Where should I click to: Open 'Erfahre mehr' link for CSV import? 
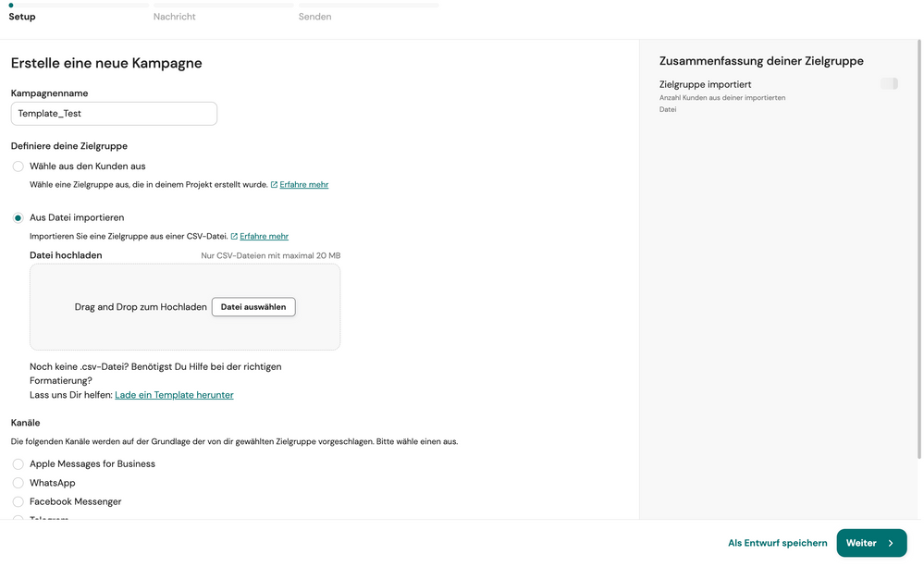click(x=264, y=237)
